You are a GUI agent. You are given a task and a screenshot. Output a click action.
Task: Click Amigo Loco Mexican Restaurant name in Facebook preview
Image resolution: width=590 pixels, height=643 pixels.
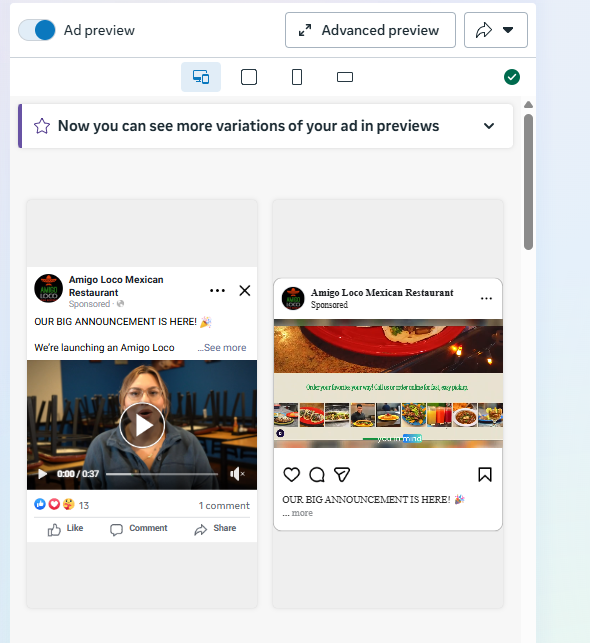click(x=116, y=286)
